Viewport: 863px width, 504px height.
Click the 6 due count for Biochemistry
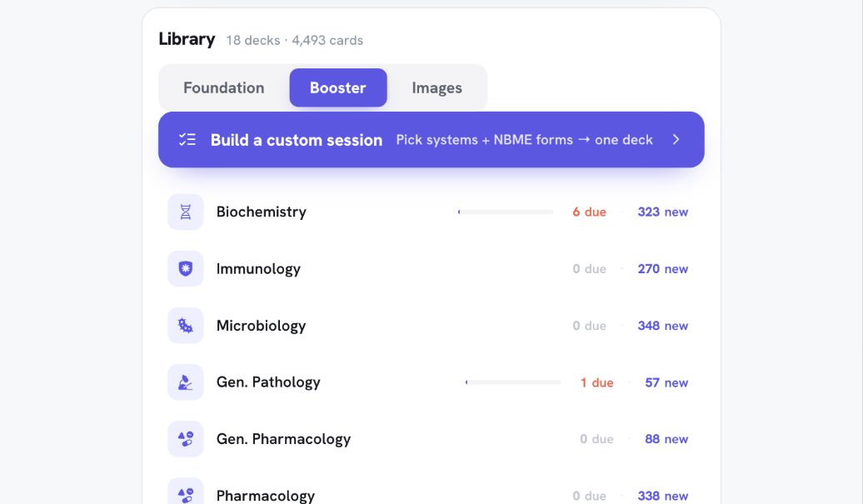click(x=589, y=212)
